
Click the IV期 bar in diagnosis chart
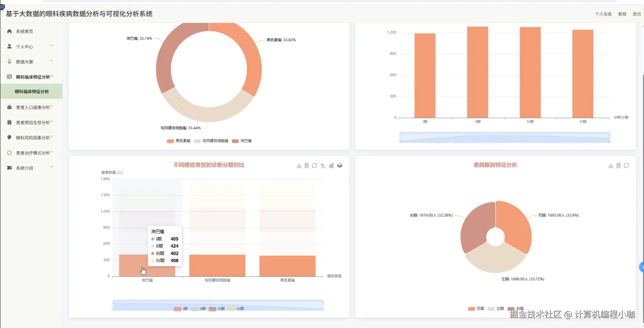[x=583, y=74]
